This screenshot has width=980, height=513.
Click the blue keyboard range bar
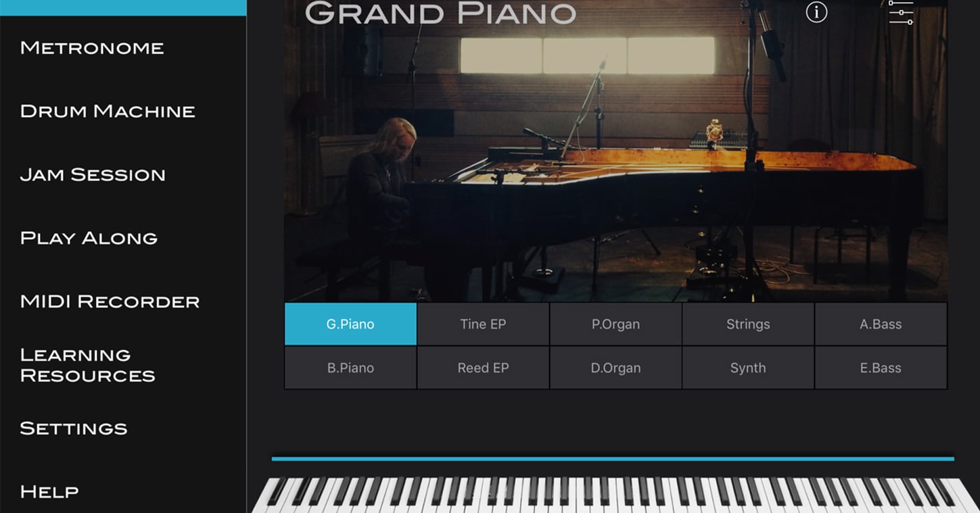613,459
